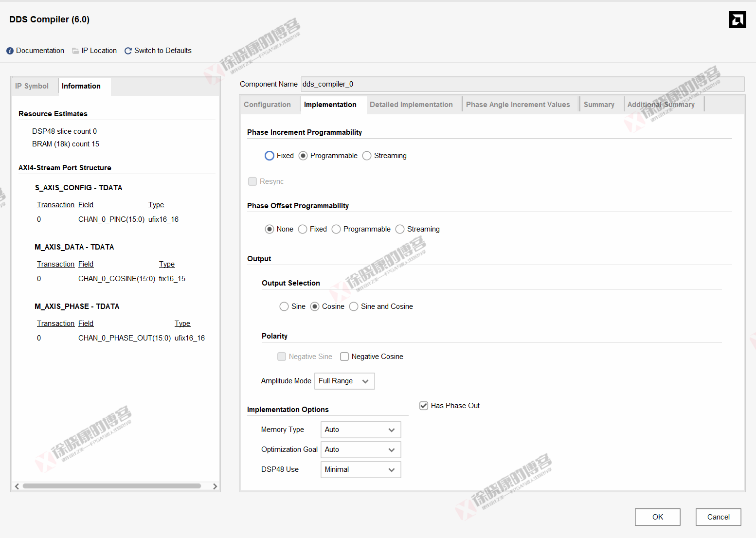
Task: Uncheck Has Phase Out checkbox
Action: click(424, 406)
